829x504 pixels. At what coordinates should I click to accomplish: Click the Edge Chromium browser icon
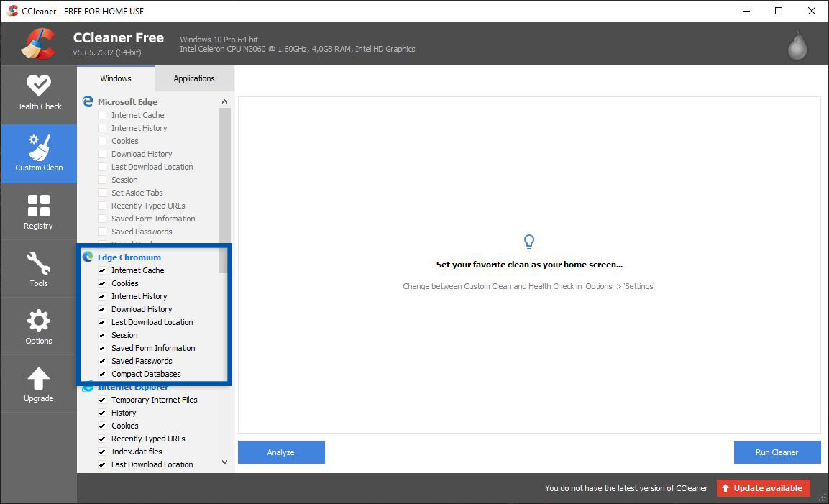(x=87, y=257)
